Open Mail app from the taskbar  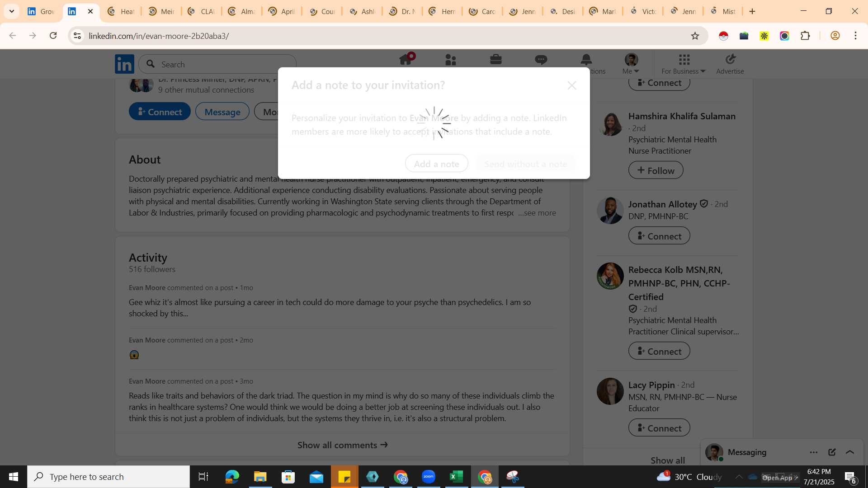click(316, 477)
